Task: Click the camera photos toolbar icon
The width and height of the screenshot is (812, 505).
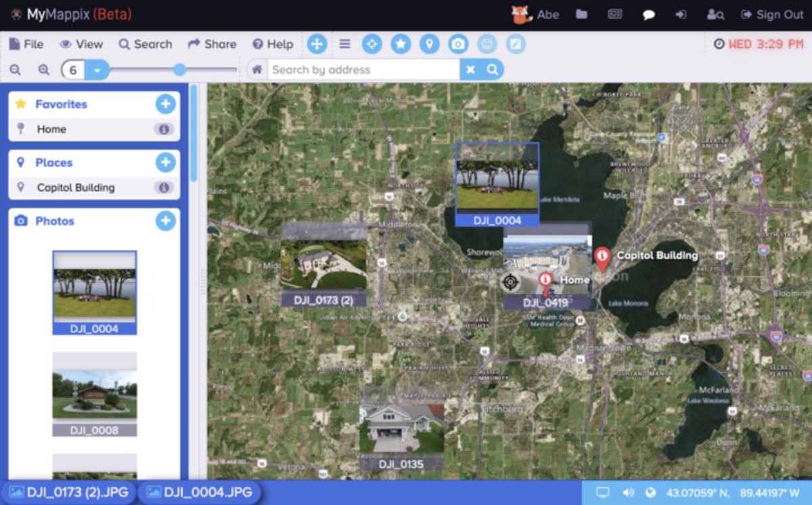Action: (x=458, y=44)
